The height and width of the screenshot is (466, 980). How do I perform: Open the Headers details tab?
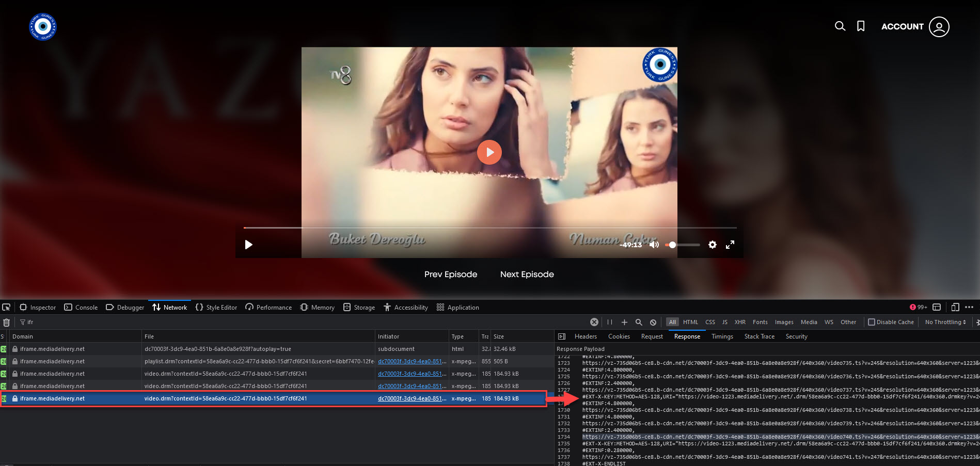click(586, 336)
